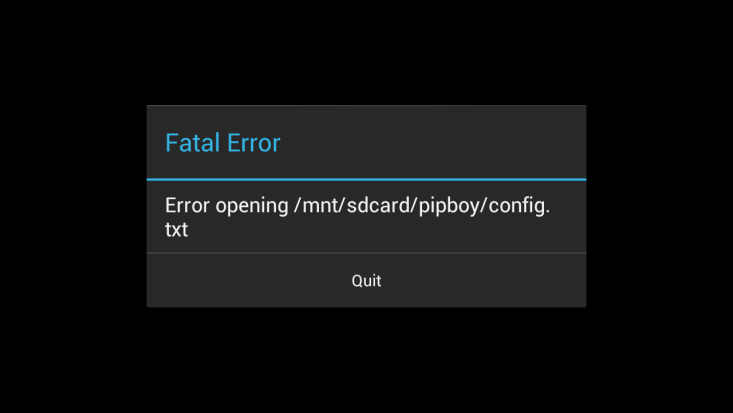Click the Fatal Error dialog title
Image resolution: width=733 pixels, height=413 pixels.
pyautogui.click(x=223, y=143)
